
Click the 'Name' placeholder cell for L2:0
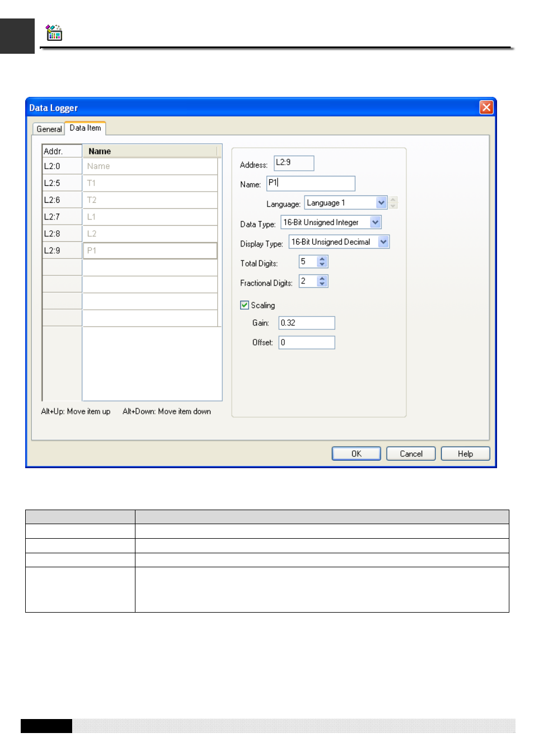click(x=150, y=166)
